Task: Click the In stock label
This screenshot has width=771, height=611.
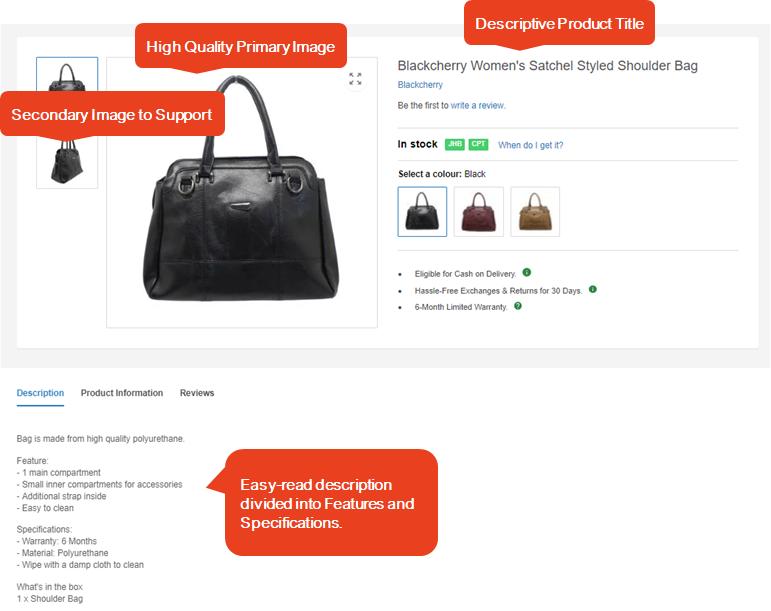Action: coord(417,144)
